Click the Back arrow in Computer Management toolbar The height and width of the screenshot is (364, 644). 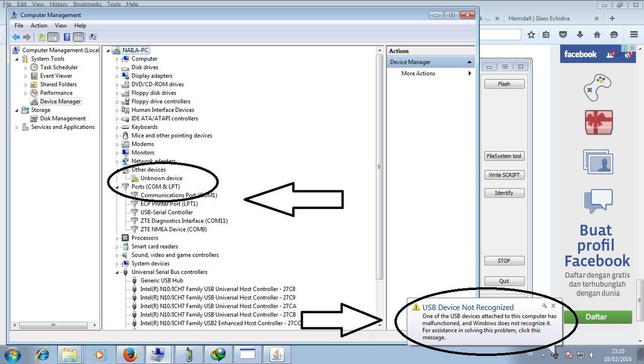click(x=16, y=37)
